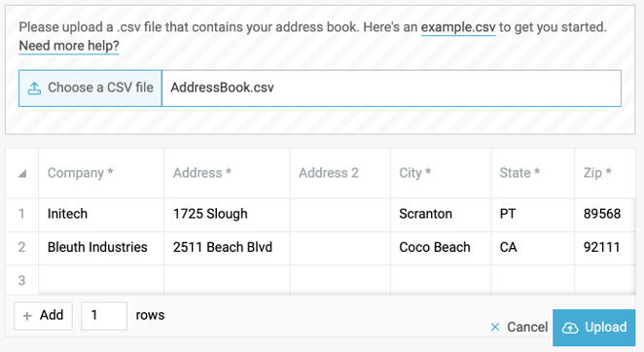Select row number 1 header
This screenshot has width=644, height=352.
tap(21, 214)
